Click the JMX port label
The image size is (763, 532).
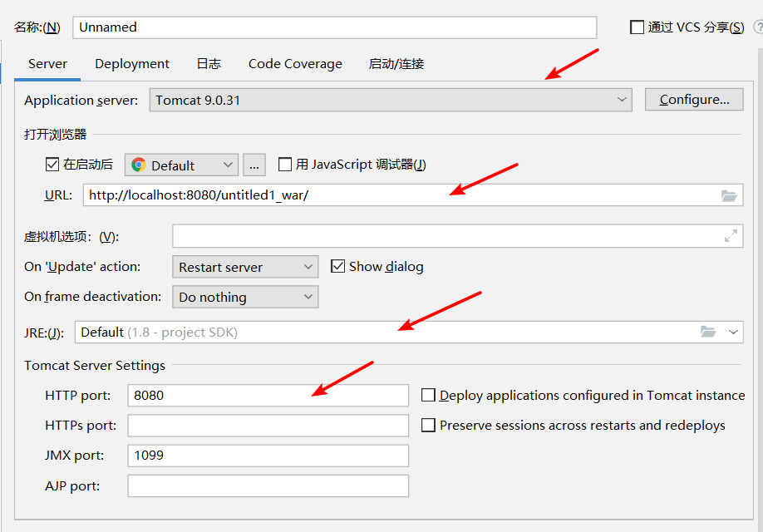pyautogui.click(x=75, y=456)
